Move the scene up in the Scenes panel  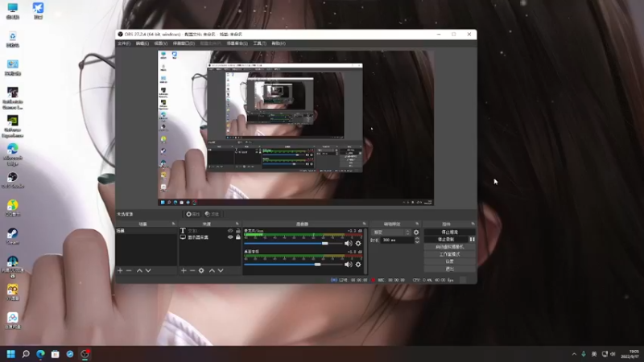click(x=139, y=270)
